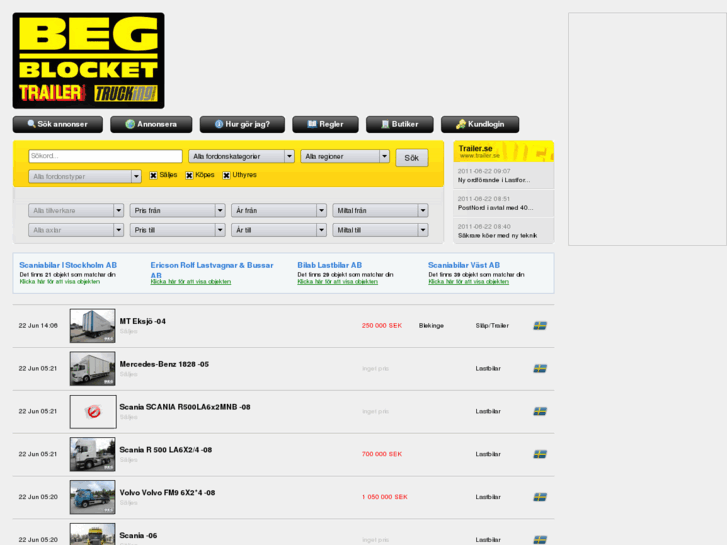Click 'Klicka här' under Bilab Lastbilar AB
The width and height of the screenshot is (727, 545).
tap(338, 282)
